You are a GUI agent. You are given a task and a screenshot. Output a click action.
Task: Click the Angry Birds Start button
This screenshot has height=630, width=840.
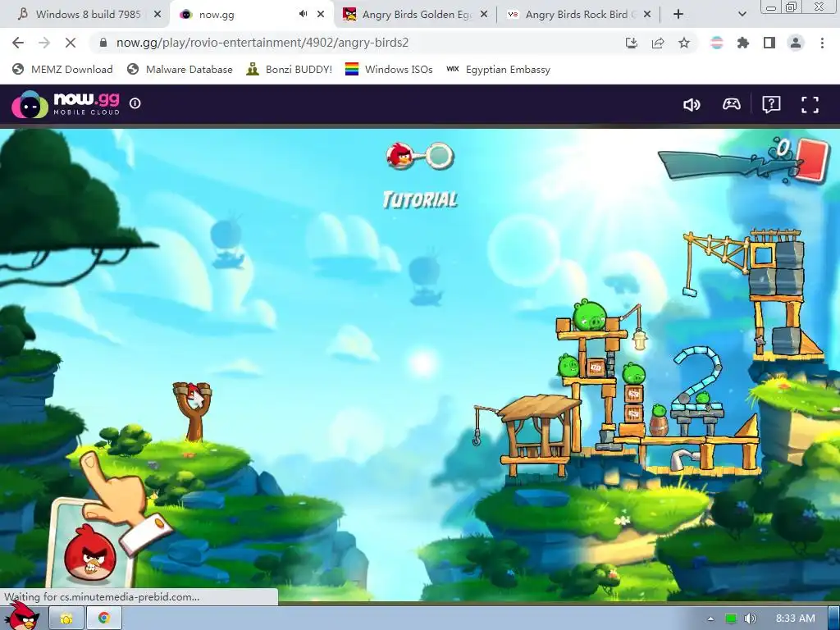tap(21, 617)
